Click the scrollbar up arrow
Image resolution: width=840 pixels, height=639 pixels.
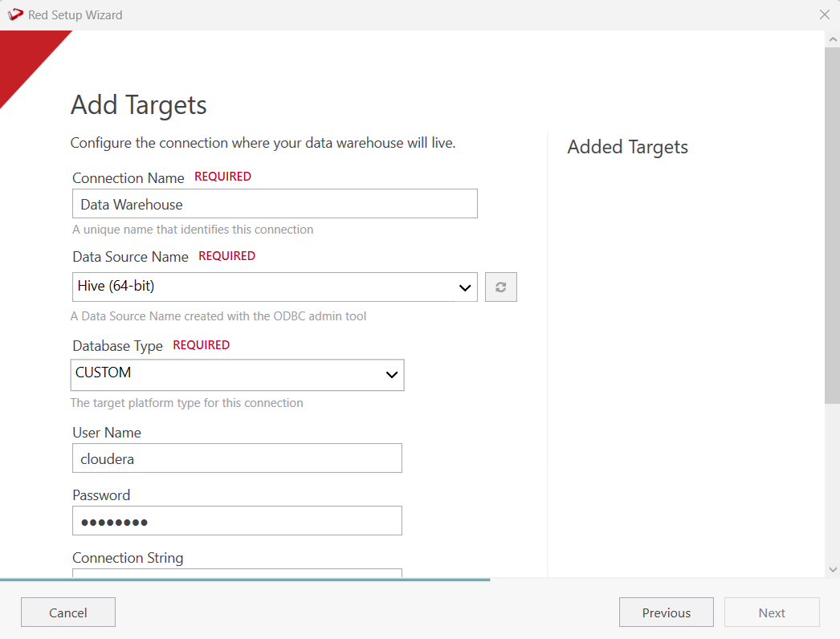[x=832, y=39]
